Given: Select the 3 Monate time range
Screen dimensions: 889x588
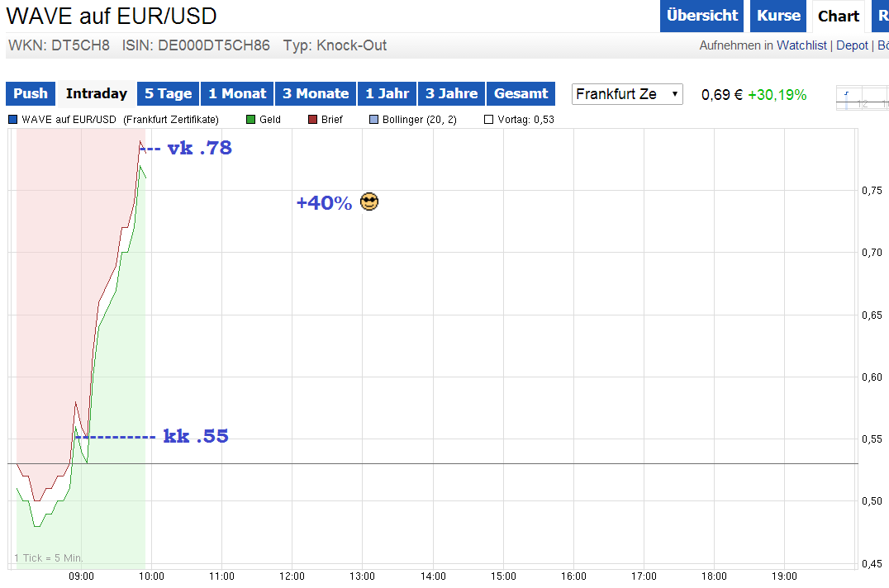Looking at the screenshot, I should 315,93.
